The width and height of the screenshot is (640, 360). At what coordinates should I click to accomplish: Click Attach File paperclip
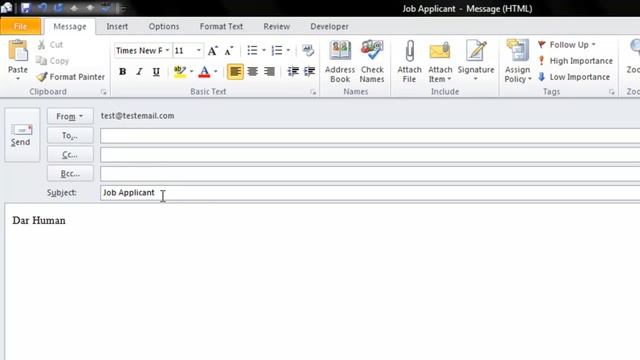(x=409, y=61)
